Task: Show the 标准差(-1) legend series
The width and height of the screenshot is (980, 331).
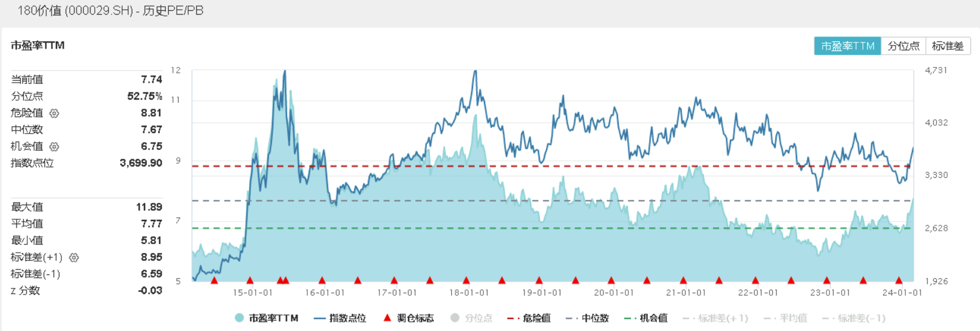Action: pos(854,318)
